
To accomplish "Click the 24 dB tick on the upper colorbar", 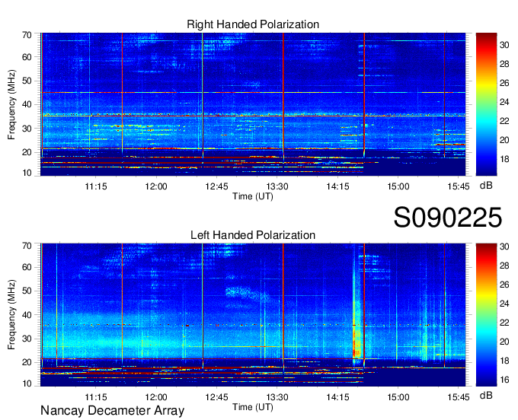I will (504, 102).
